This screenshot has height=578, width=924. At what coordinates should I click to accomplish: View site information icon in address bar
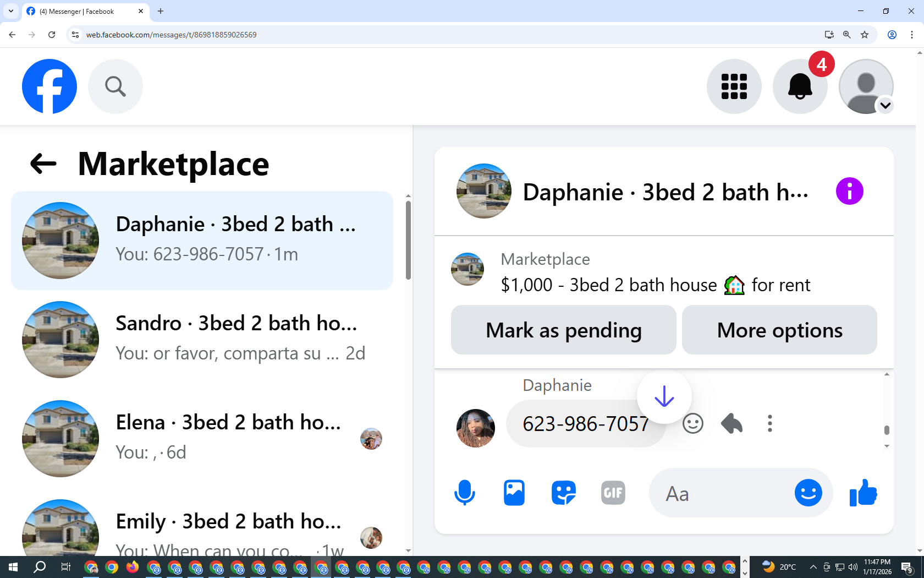75,35
